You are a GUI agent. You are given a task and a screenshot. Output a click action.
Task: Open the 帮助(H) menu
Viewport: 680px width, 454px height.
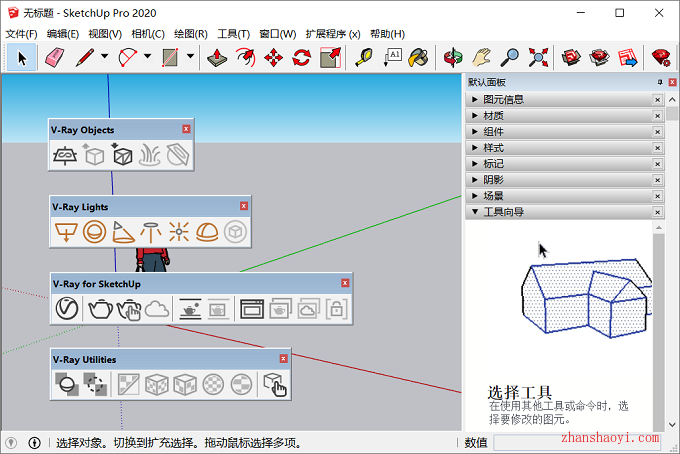(387, 34)
